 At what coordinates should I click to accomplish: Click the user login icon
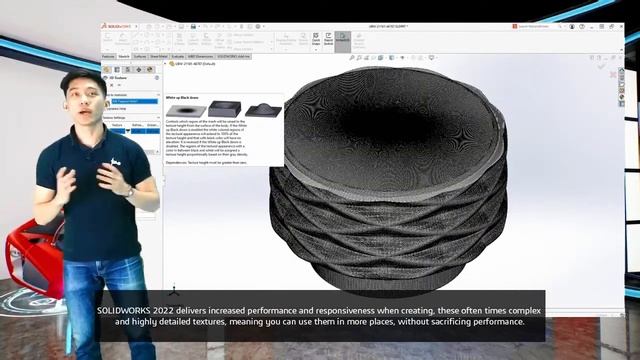tap(572, 27)
